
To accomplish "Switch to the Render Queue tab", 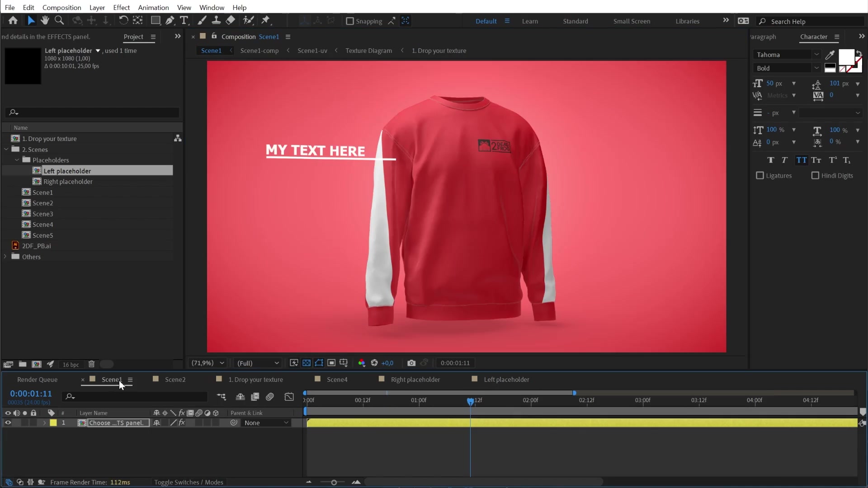I will pyautogui.click(x=37, y=380).
